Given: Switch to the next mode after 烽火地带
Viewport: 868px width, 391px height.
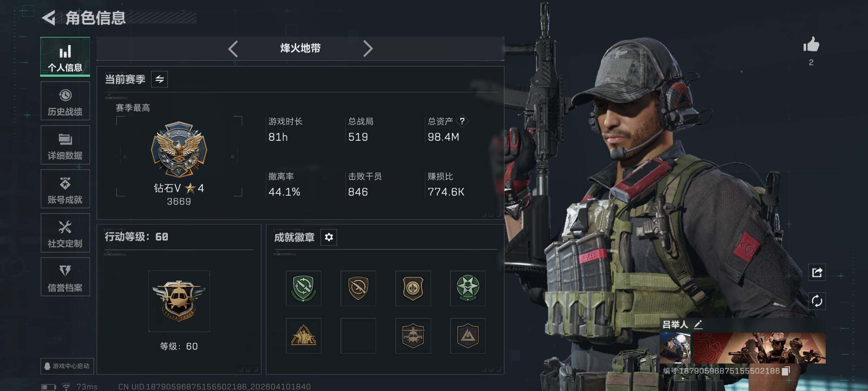Looking at the screenshot, I should [x=368, y=49].
